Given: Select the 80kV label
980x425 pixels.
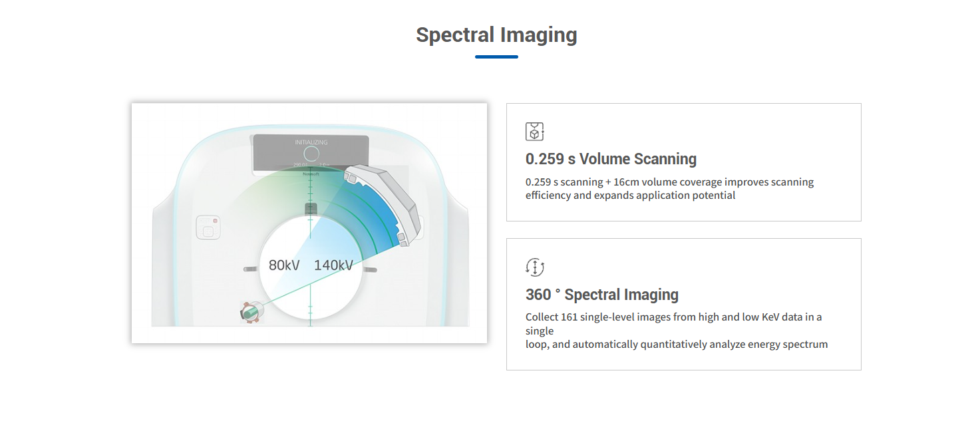Looking at the screenshot, I should (284, 265).
